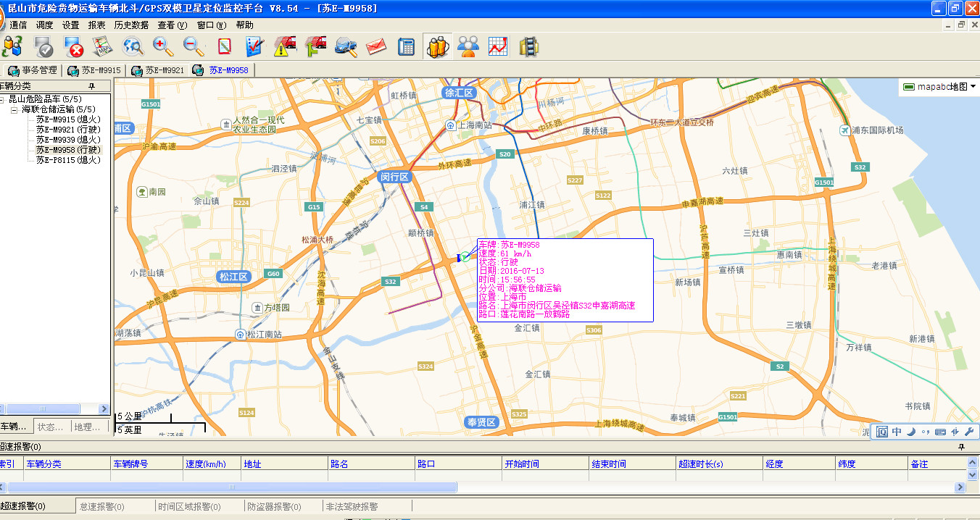Click the 速度(km/h) column header
This screenshot has height=520, width=980.
206,464
